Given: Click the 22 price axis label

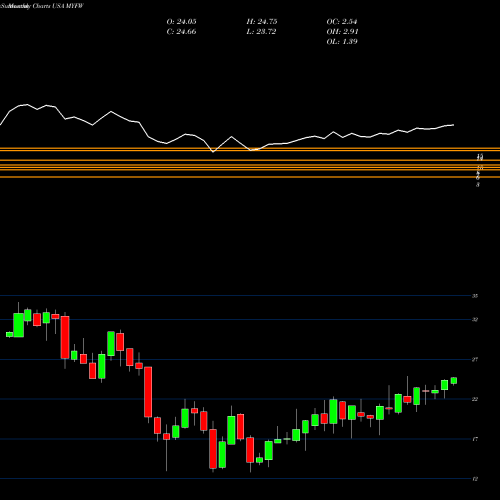Looking at the screenshot, I should tap(475, 399).
